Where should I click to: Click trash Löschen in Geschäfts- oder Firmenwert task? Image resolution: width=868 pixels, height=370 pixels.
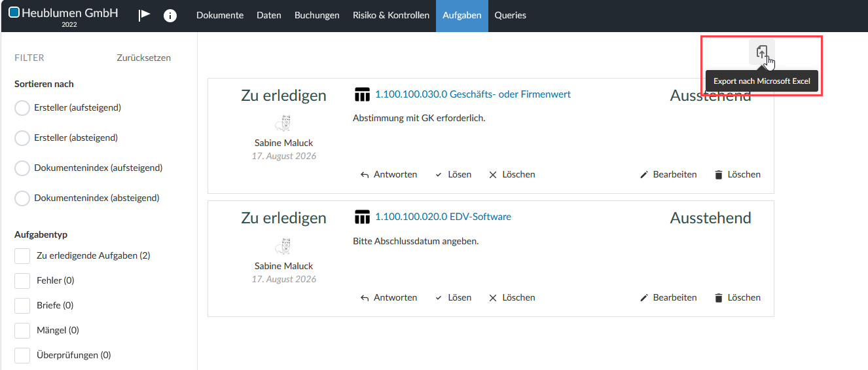point(738,174)
